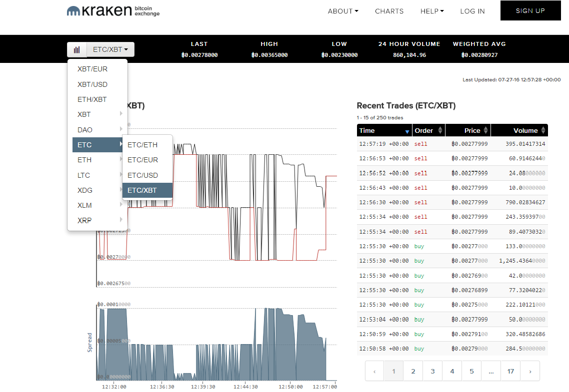Viewport: 569px width, 392px height.
Task: Go to next trades page arrow
Action: [x=530, y=372]
